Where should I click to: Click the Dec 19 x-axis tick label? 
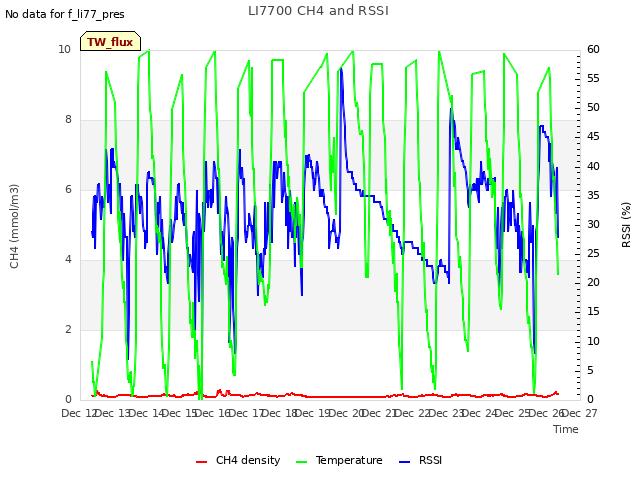[x=313, y=413]
